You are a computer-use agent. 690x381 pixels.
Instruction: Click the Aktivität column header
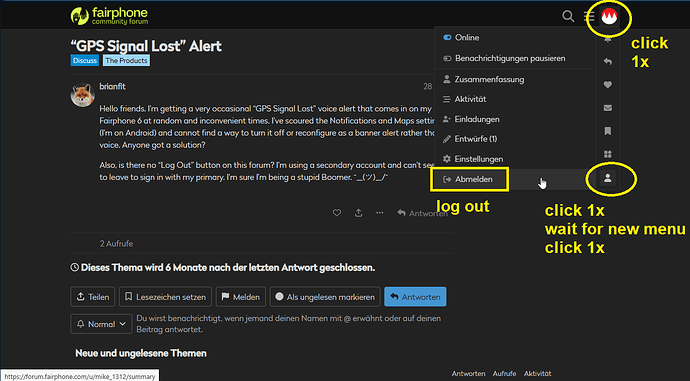pos(537,374)
